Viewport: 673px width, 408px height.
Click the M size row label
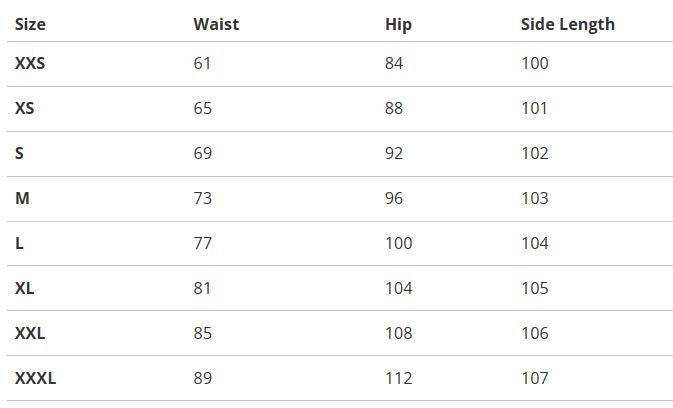[x=22, y=198]
